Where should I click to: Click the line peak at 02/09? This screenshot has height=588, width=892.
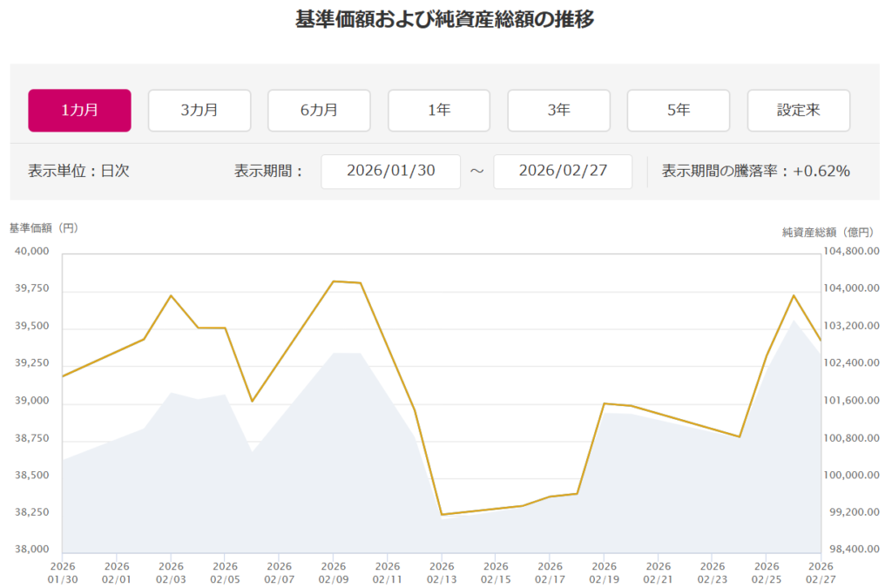(334, 281)
